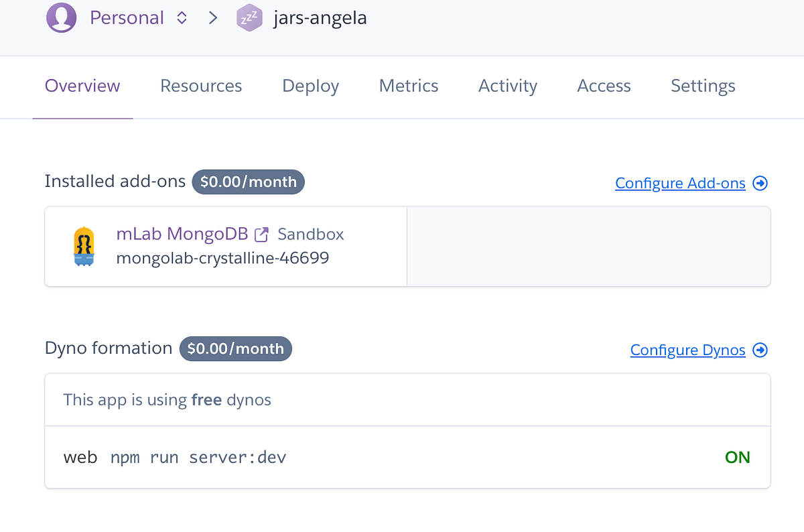Click the ON status of web dyno
The height and width of the screenshot is (532, 804).
[x=737, y=458]
